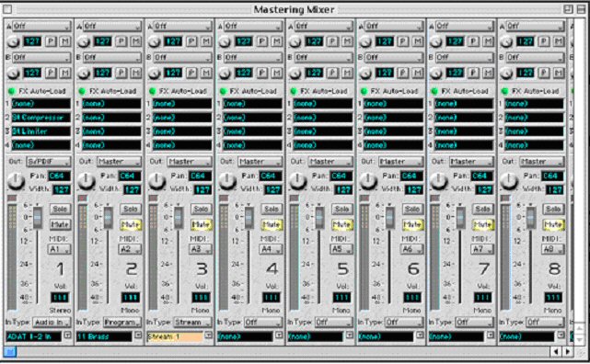Open the aux A bus dropdown on channel 1

tap(41, 26)
